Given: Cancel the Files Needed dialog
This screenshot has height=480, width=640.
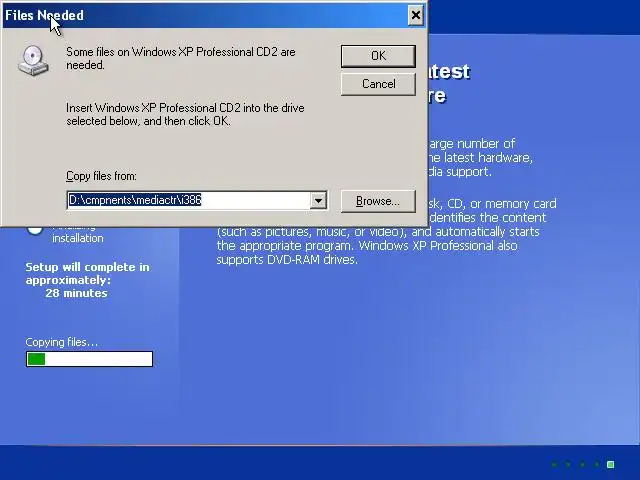Looking at the screenshot, I should pyautogui.click(x=378, y=84).
